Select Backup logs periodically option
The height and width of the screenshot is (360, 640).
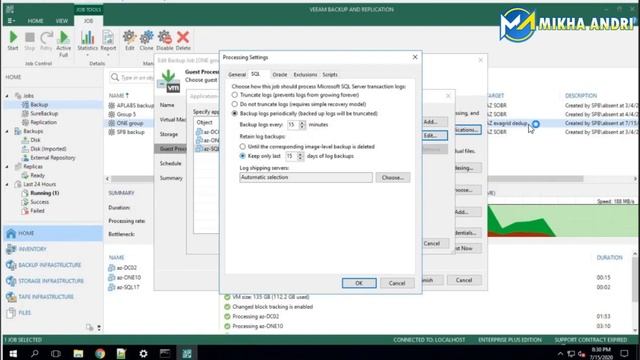[x=235, y=113]
